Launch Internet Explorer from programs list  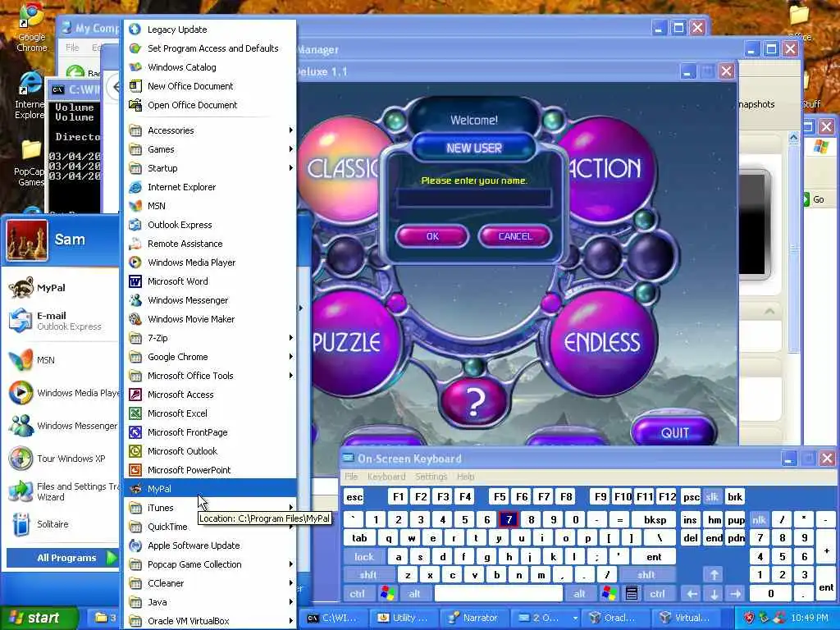pos(210,187)
